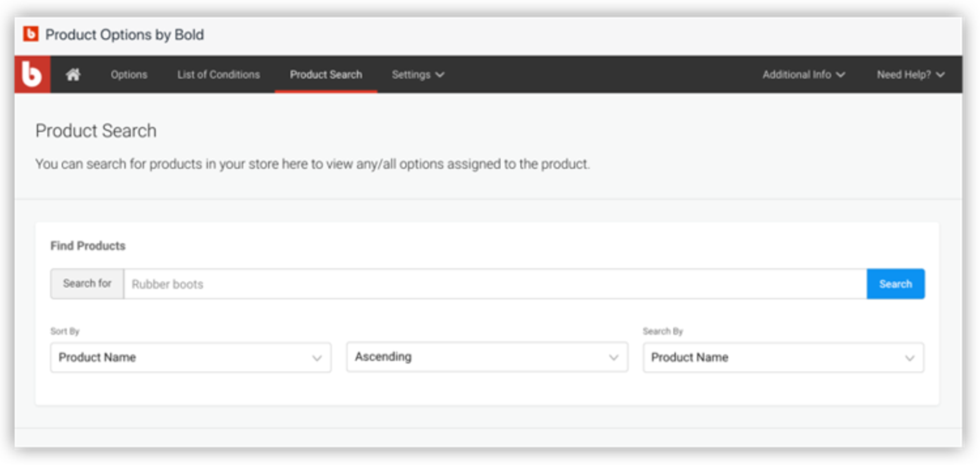
Task: Click the Ascending dropdown chevron
Action: (613, 358)
